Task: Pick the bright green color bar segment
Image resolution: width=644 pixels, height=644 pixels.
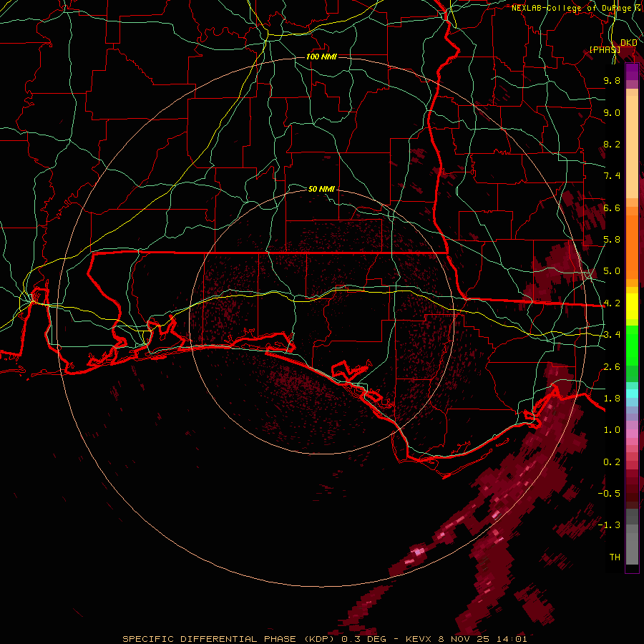Action: 632,346
